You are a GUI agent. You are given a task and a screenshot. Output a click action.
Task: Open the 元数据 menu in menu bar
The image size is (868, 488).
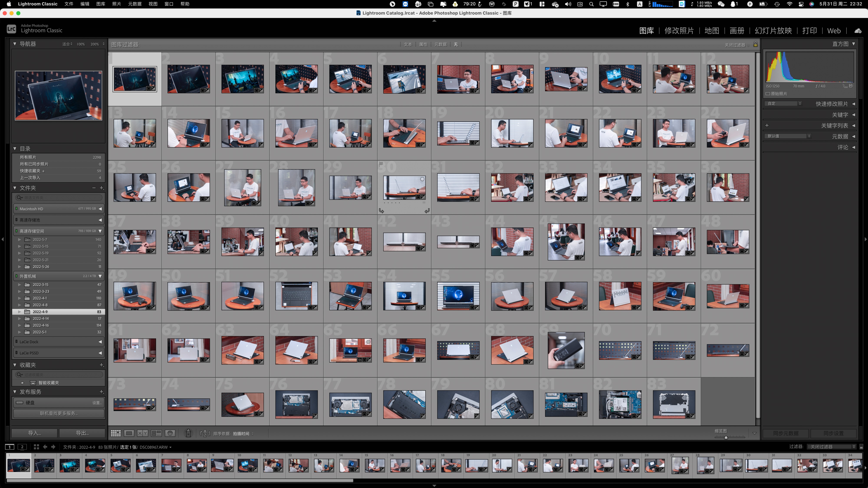click(x=135, y=4)
